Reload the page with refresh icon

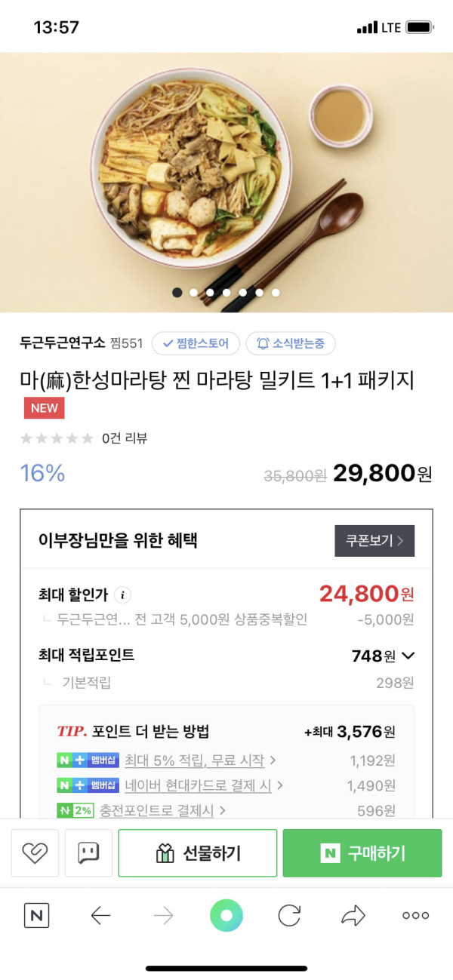289,916
